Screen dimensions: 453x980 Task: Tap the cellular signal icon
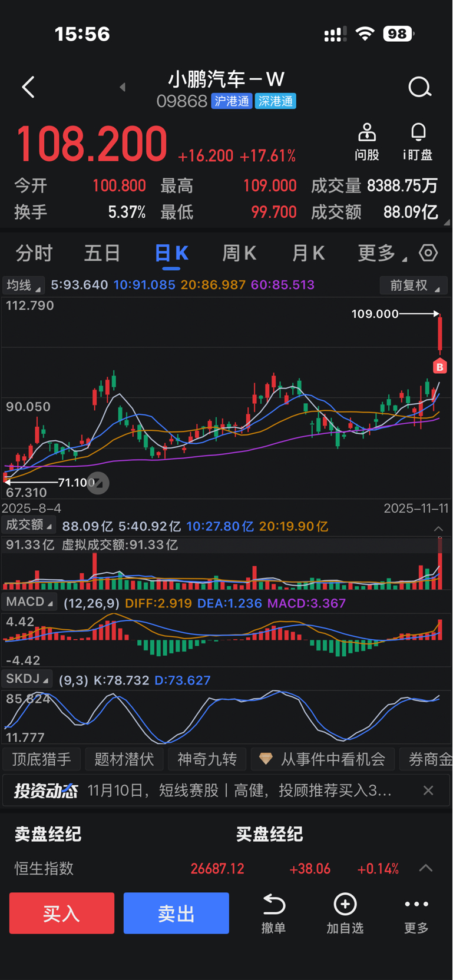(x=335, y=34)
